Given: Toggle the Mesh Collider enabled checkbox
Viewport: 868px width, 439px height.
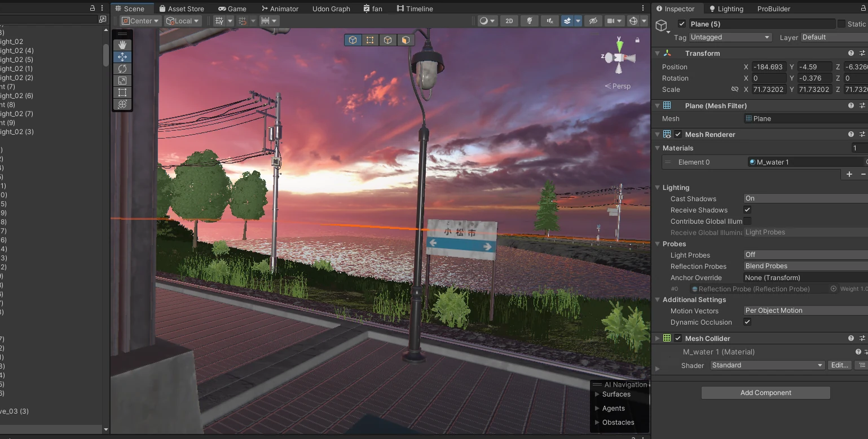Looking at the screenshot, I should 678,338.
